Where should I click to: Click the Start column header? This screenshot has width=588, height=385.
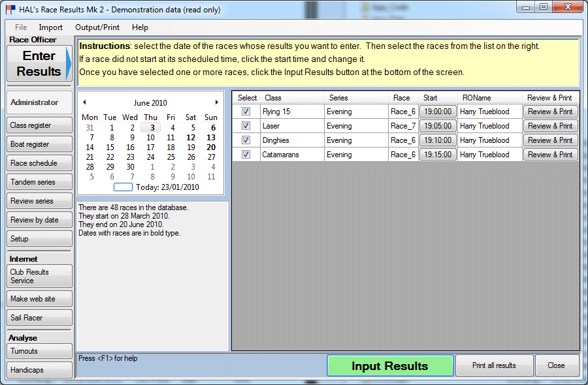438,98
